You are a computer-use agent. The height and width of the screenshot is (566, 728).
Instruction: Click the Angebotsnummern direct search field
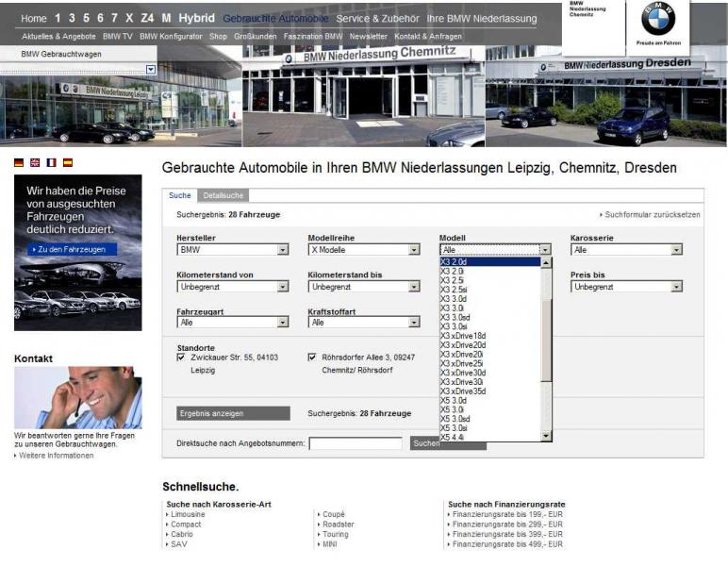pos(356,443)
